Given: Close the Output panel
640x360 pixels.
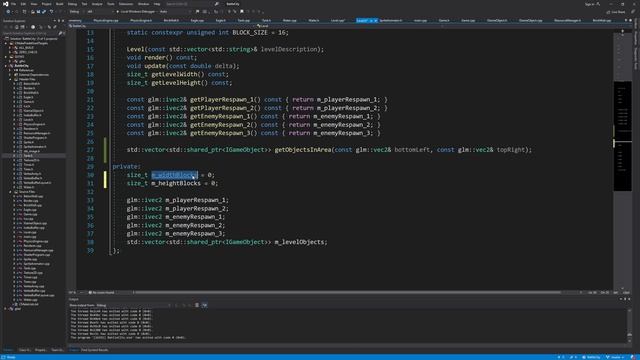Looking at the screenshot, I should pos(629,299).
